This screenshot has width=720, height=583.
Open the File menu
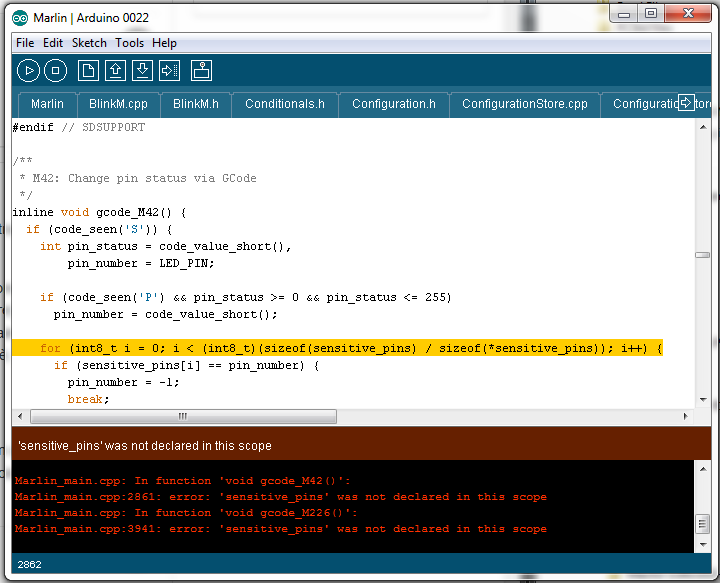[x=25, y=43]
